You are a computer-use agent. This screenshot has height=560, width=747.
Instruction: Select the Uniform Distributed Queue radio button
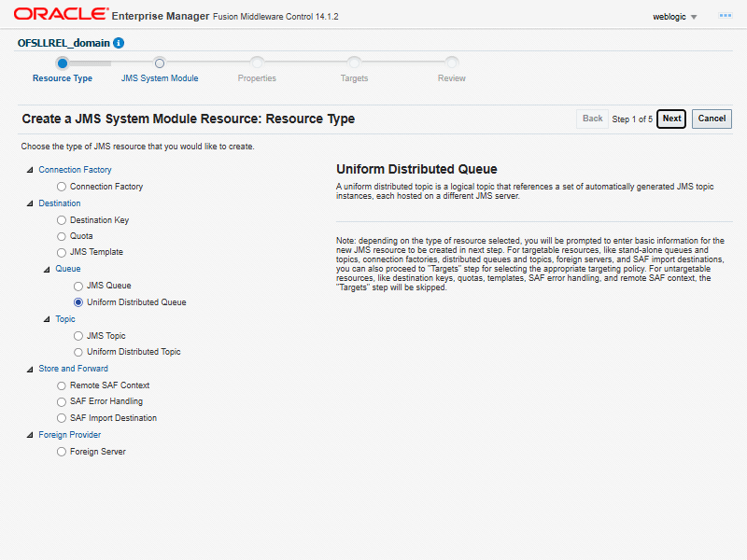(78, 302)
